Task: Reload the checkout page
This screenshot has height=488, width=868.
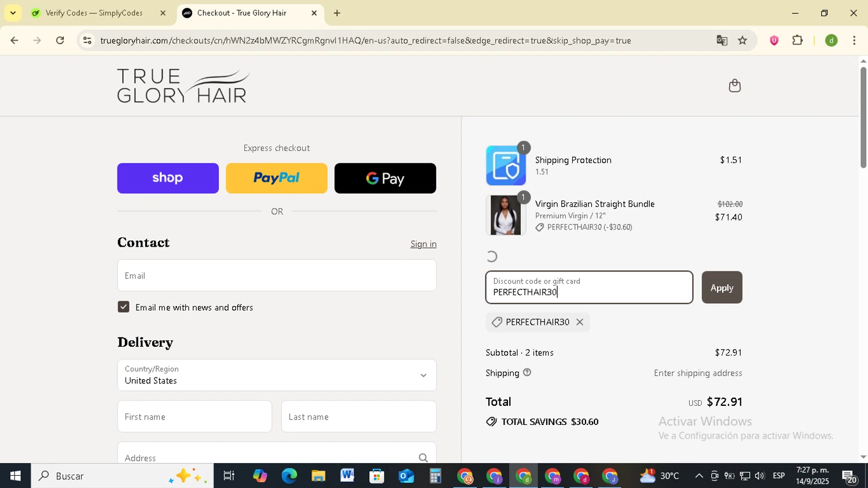Action: click(x=60, y=41)
